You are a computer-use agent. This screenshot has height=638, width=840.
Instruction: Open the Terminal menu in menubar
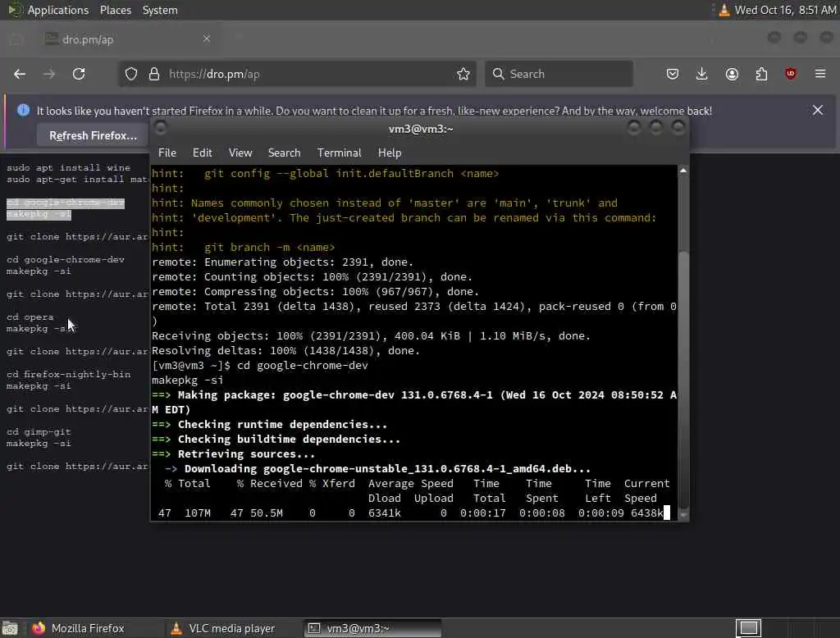pyautogui.click(x=339, y=153)
